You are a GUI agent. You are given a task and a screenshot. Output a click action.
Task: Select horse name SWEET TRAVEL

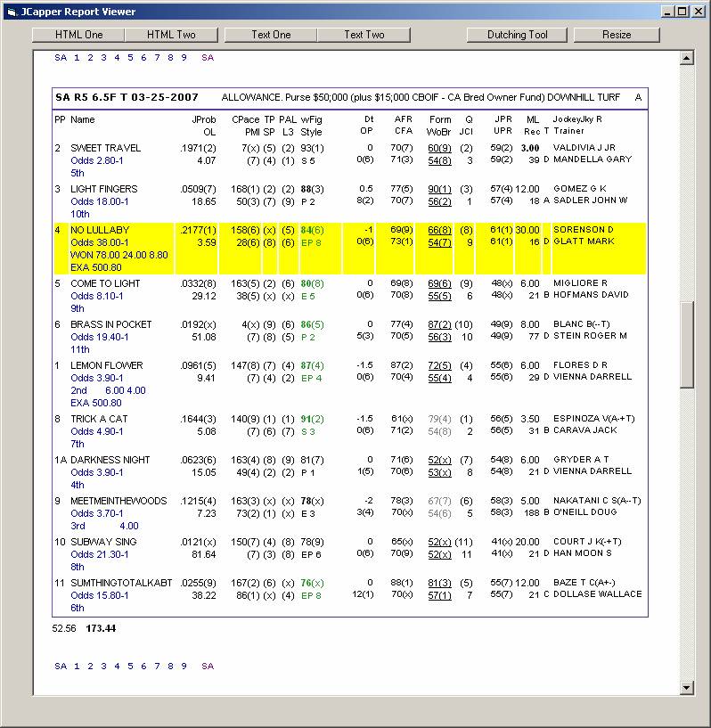(105, 148)
